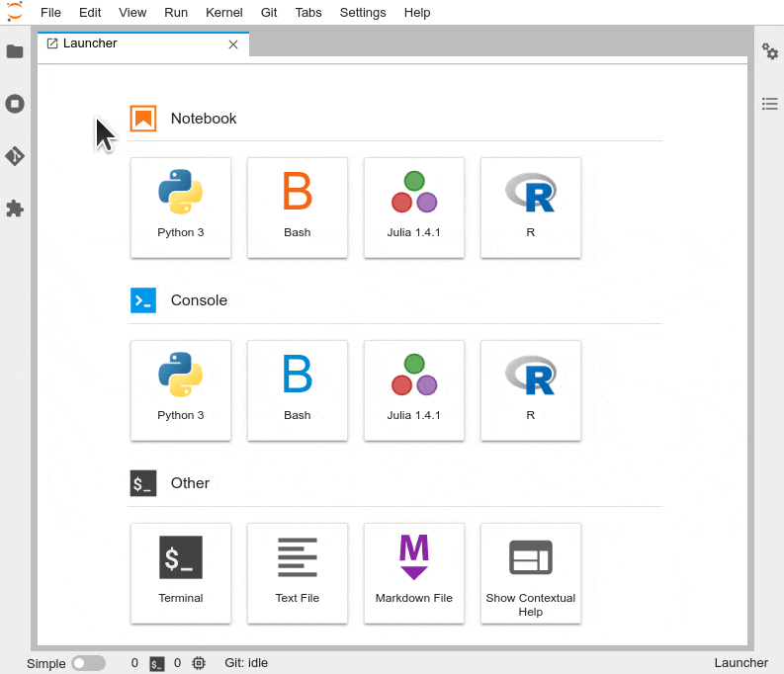784x674 pixels.
Task: Open the Edit menu
Action: [x=90, y=13]
